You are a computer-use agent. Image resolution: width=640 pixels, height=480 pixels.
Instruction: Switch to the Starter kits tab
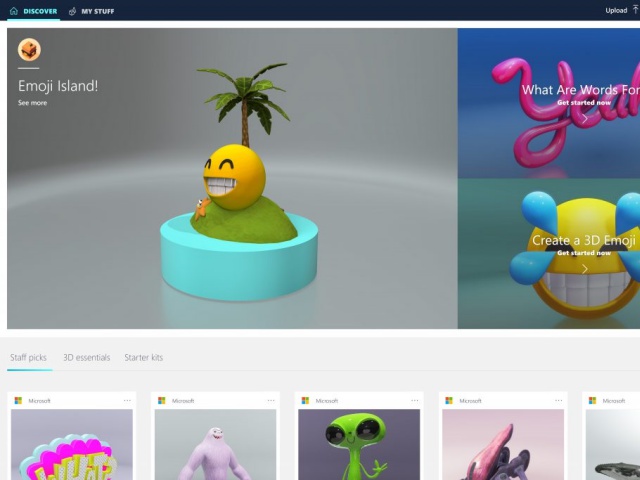(143, 357)
